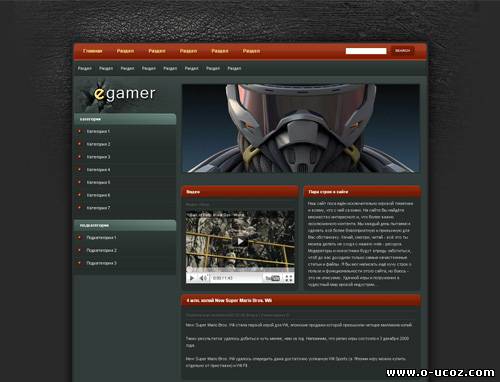
Task: Click the video progress bar
Action: click(x=240, y=269)
